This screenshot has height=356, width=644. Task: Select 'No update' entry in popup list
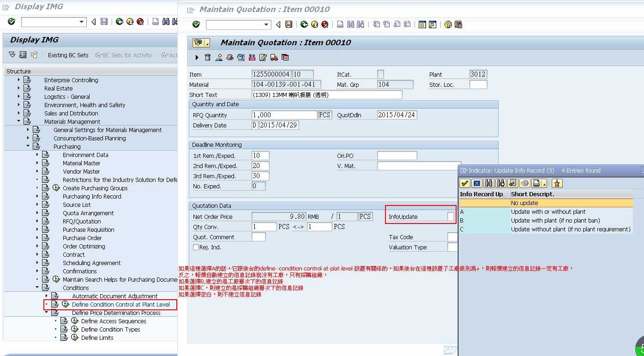[x=546, y=203]
